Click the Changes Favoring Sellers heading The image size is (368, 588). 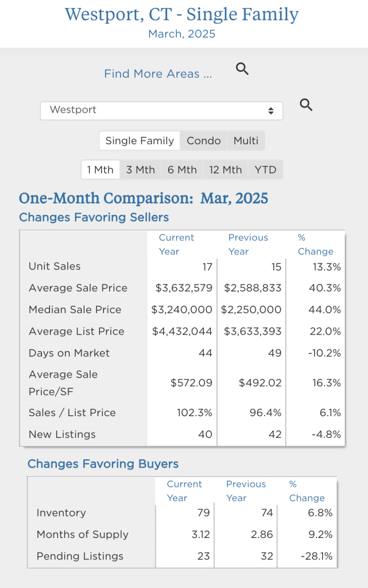[94, 217]
